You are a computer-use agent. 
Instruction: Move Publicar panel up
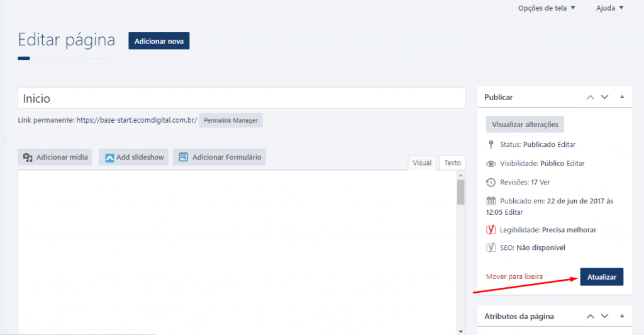590,98
